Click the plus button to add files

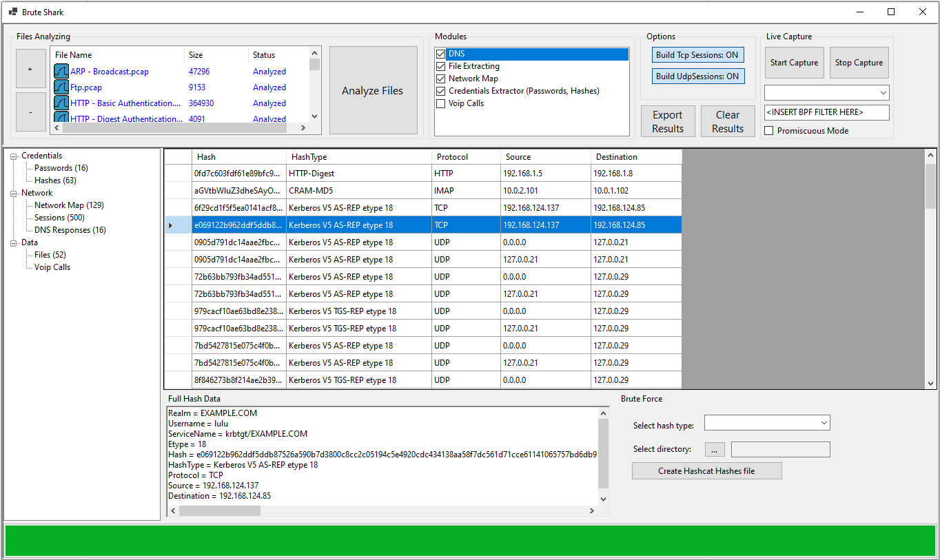(30, 69)
